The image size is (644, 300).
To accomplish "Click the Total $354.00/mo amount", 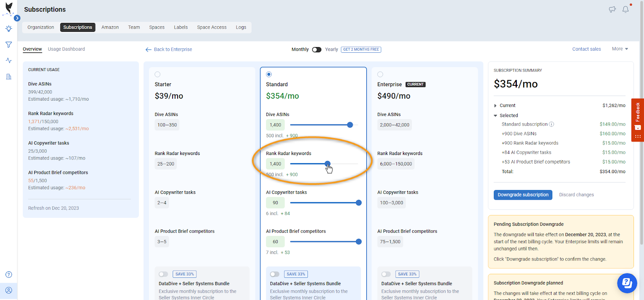I will [613, 172].
